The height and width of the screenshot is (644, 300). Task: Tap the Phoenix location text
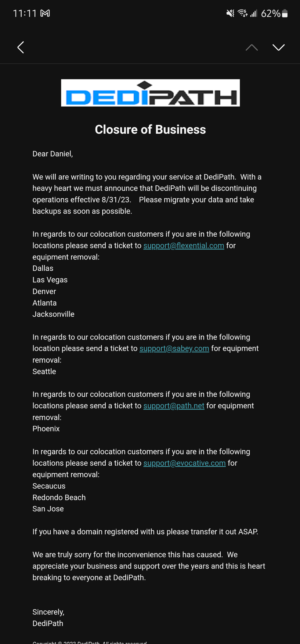click(x=46, y=428)
